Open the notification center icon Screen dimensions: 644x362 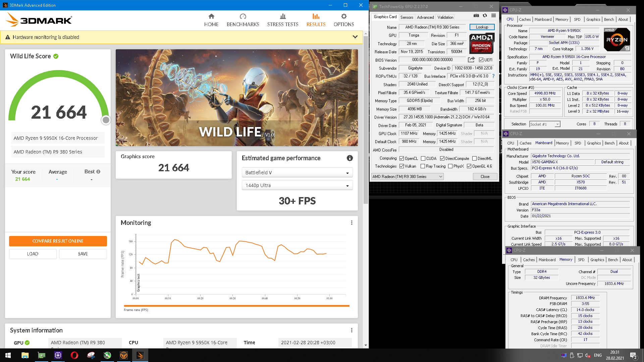pyautogui.click(x=634, y=356)
